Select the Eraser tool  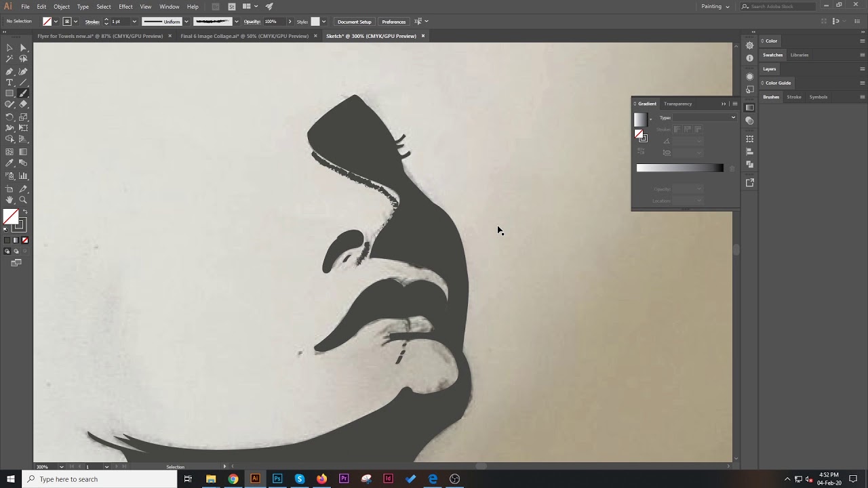[x=23, y=104]
